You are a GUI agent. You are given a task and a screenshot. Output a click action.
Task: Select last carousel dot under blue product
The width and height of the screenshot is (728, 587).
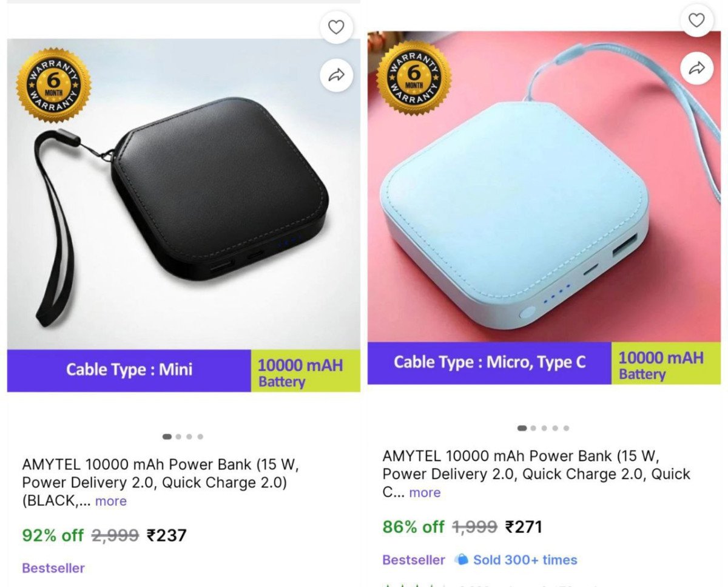click(x=566, y=428)
